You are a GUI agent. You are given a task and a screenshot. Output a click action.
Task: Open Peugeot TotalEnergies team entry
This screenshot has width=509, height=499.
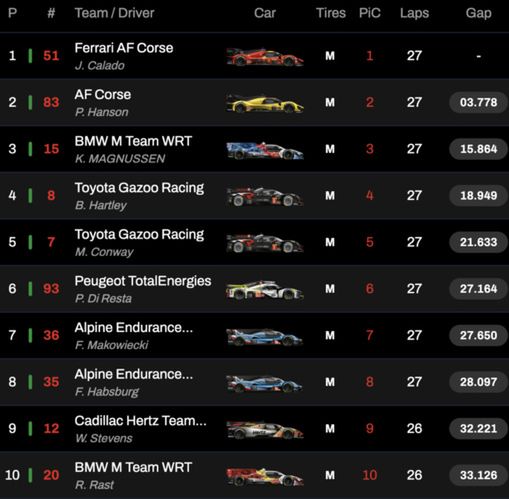coord(143,281)
